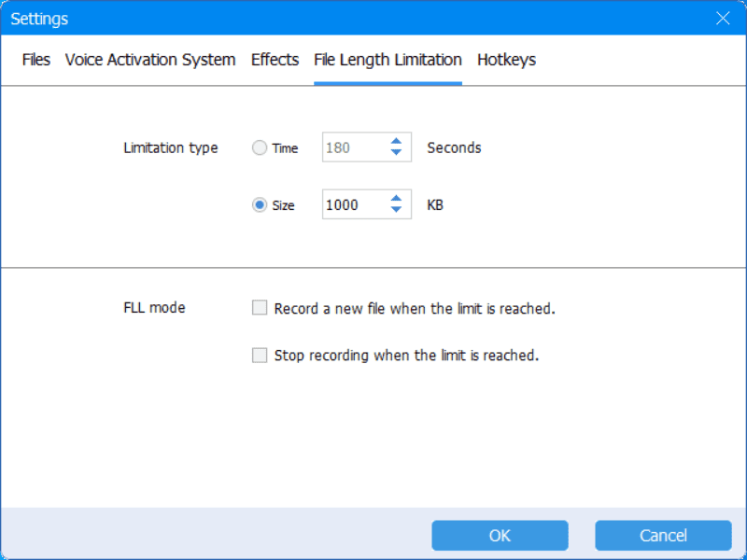Select the Time limitation radio button
Screen dimensions: 747x560
[260, 147]
